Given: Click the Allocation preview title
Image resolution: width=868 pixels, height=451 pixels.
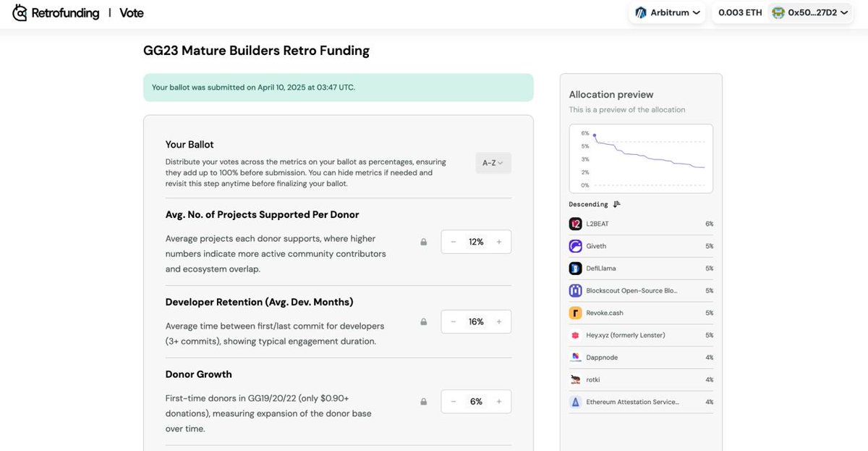Looking at the screenshot, I should [x=611, y=94].
